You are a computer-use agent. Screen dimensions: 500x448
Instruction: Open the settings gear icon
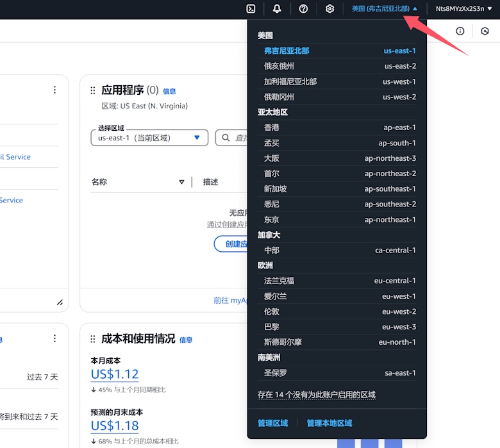coord(329,8)
